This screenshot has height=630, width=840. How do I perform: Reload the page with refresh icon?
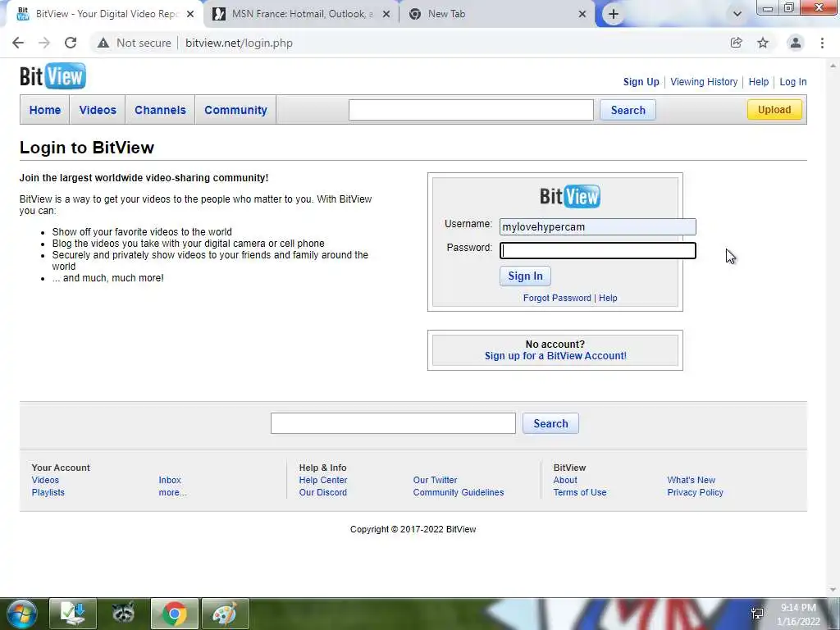point(71,43)
